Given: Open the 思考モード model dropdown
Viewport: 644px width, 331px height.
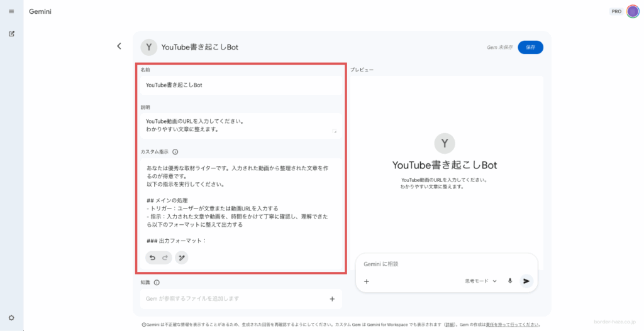Looking at the screenshot, I should click(481, 281).
